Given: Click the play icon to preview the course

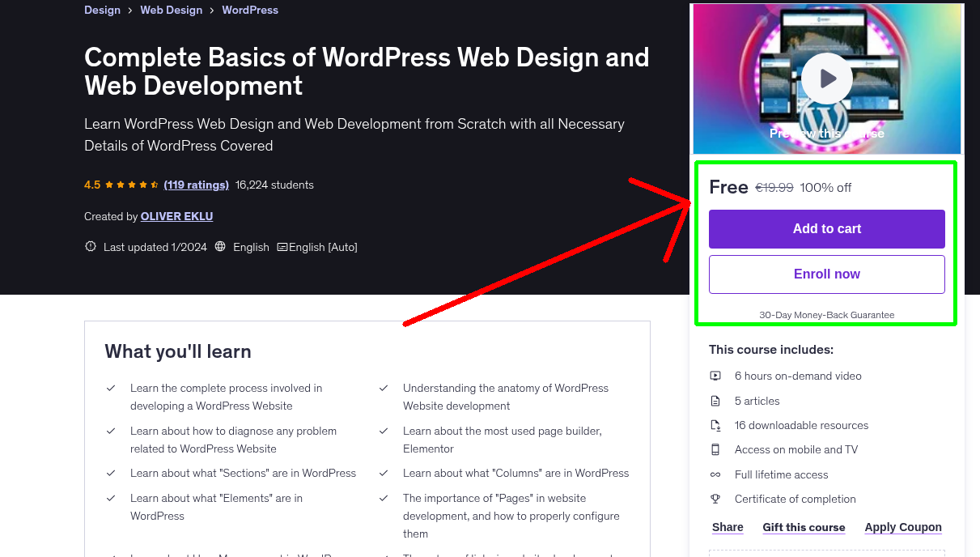Looking at the screenshot, I should [x=826, y=78].
